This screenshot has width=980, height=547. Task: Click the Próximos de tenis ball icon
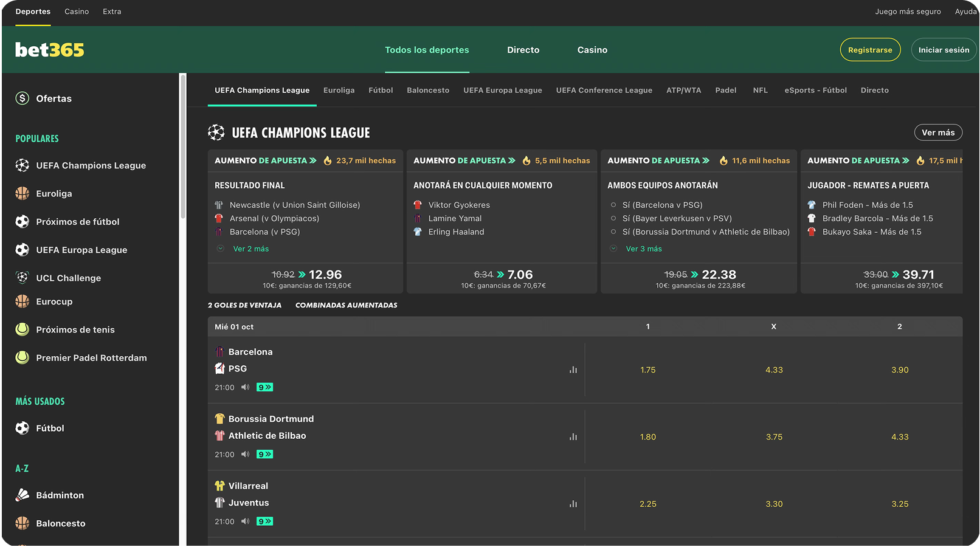point(22,329)
